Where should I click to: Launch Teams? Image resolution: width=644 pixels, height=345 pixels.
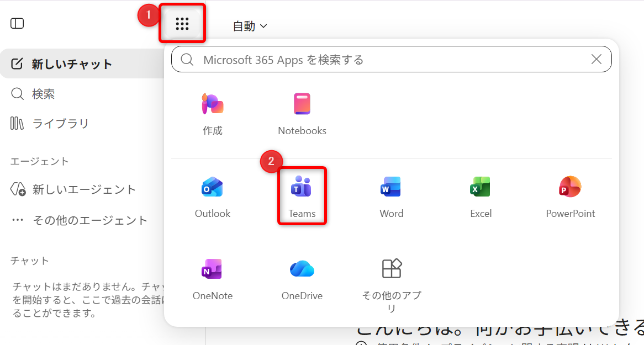[x=302, y=197]
